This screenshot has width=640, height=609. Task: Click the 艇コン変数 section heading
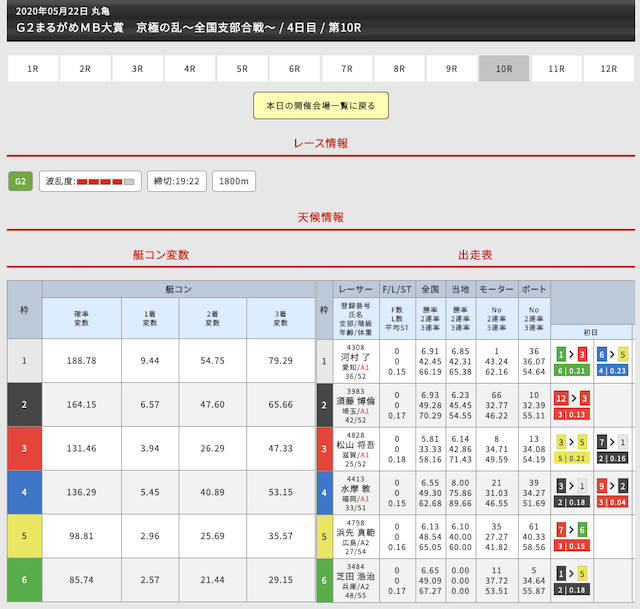click(x=161, y=255)
